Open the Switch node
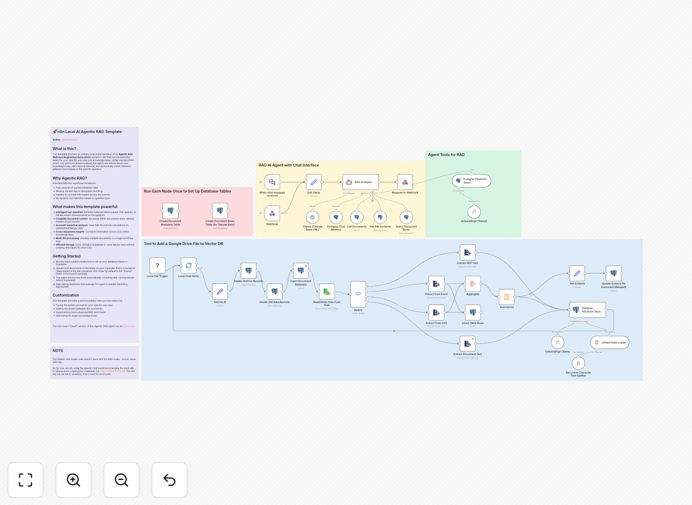Screen dimensions: 692x505 [x=358, y=294]
